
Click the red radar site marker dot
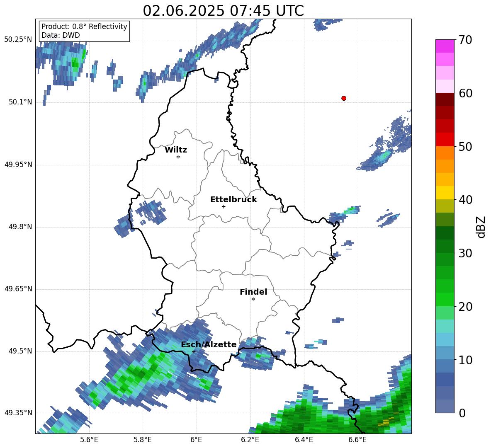(x=343, y=98)
